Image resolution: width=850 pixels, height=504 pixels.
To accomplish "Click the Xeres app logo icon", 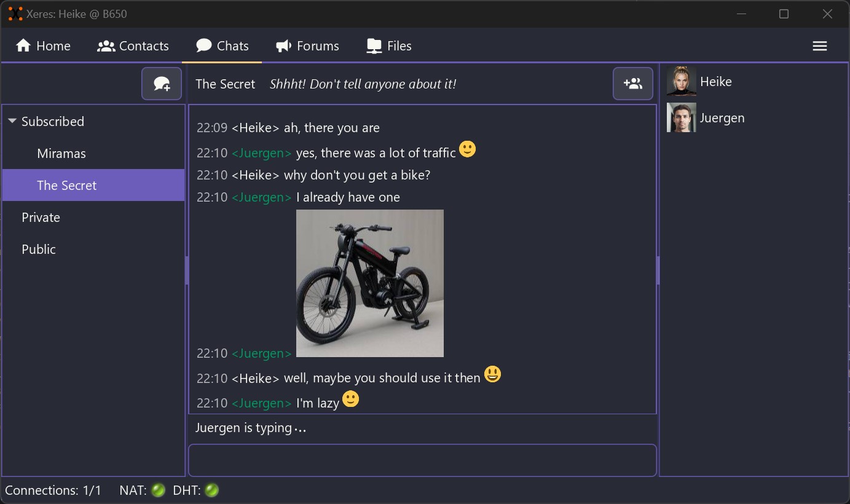I will coord(15,14).
